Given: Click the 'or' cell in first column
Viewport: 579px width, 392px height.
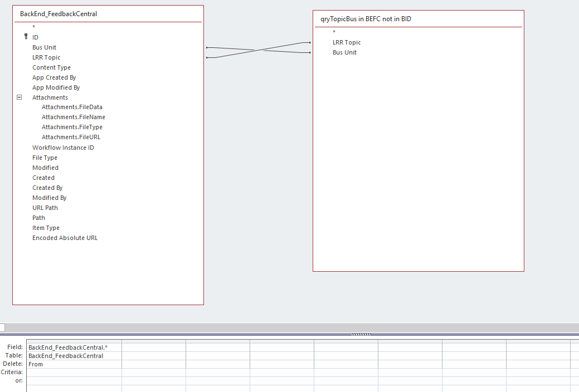Looking at the screenshot, I should [74, 380].
